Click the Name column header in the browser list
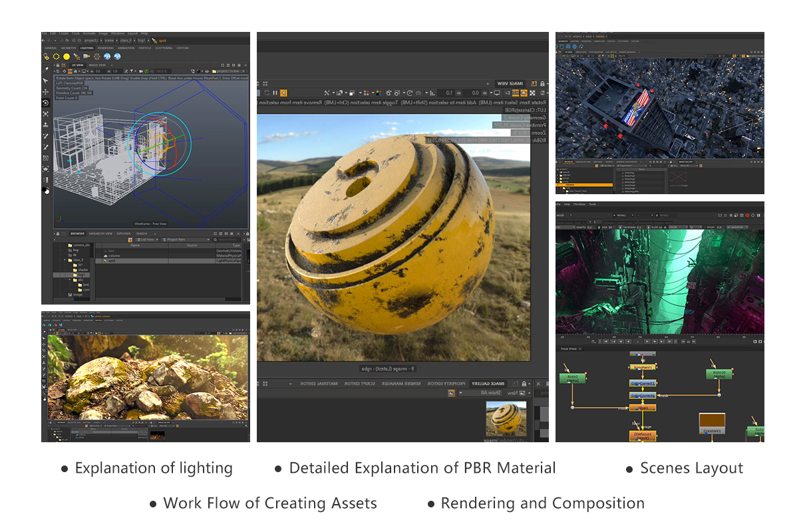The width and height of the screenshot is (805, 532). coord(135,245)
